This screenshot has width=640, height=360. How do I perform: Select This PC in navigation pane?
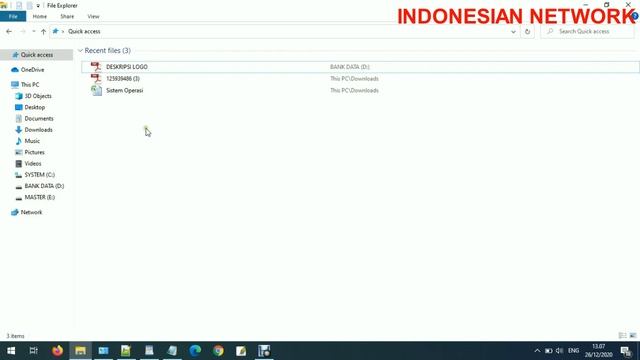click(x=30, y=84)
